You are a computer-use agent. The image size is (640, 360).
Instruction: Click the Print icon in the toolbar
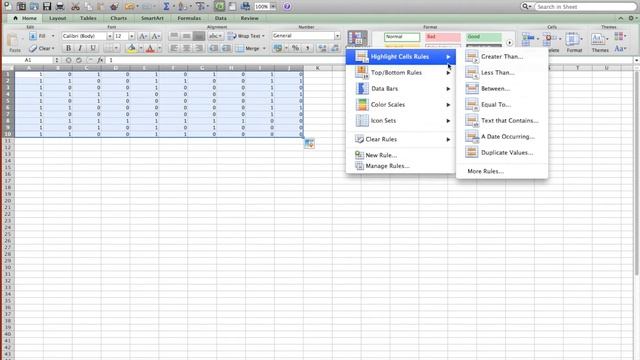tap(60, 7)
